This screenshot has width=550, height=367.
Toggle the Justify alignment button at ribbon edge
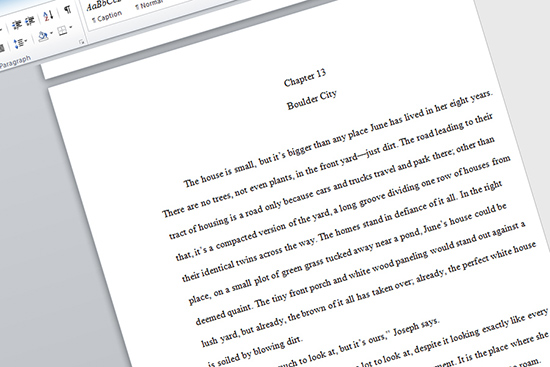2,48
